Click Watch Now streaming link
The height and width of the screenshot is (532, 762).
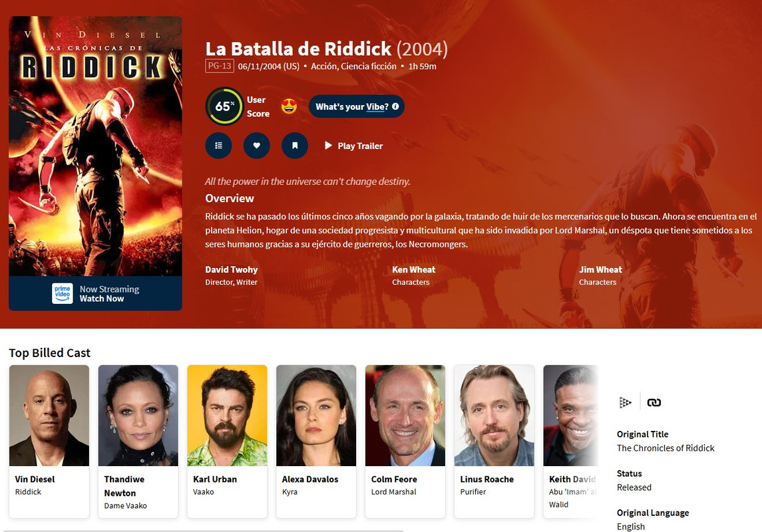coord(102,299)
